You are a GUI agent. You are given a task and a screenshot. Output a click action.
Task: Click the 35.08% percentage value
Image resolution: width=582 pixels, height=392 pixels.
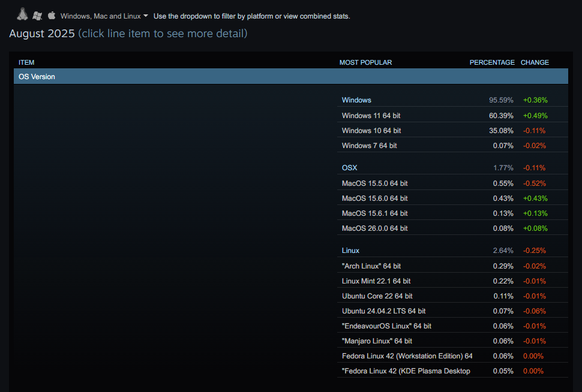[x=501, y=131]
